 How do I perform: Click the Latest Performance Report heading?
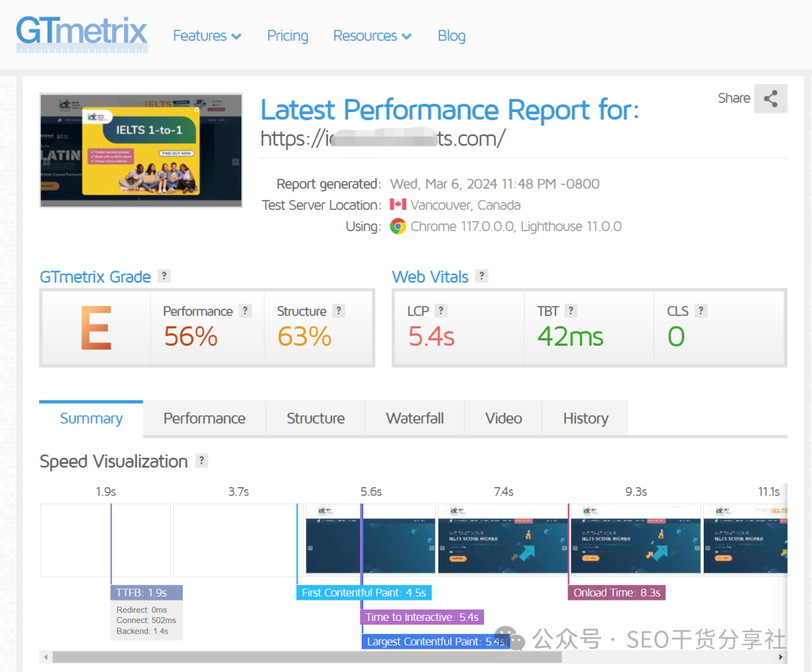pos(450,110)
